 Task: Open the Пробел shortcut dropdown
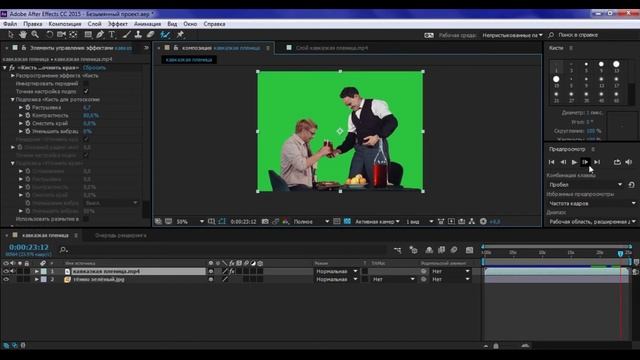pos(585,184)
